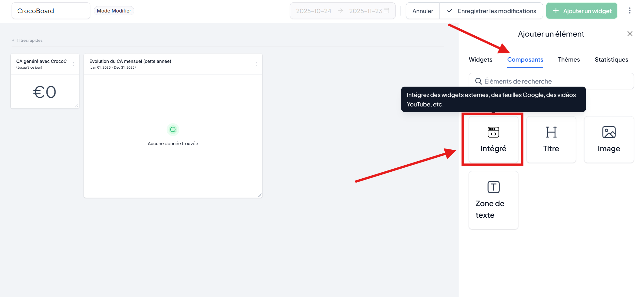Switch to the Widgets tab
The height and width of the screenshot is (297, 644).
(x=480, y=59)
